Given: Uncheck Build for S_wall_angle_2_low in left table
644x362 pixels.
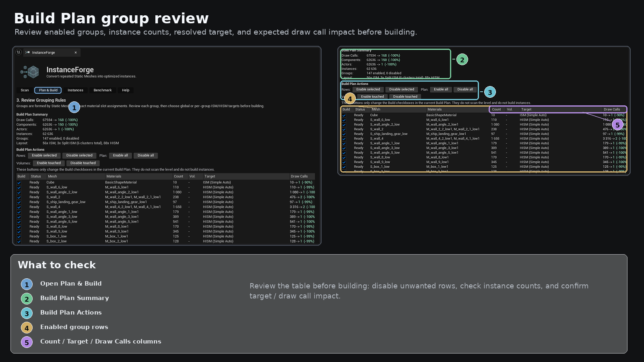Looking at the screenshot, I should [19, 192].
